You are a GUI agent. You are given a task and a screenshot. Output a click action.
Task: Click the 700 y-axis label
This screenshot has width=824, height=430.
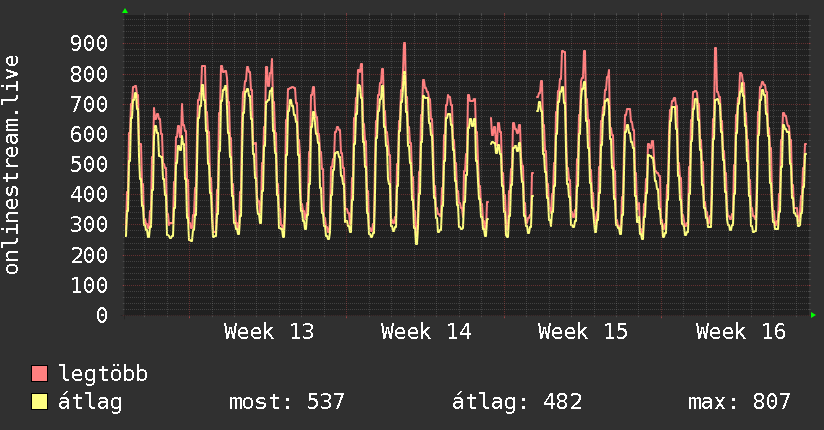tap(89, 104)
